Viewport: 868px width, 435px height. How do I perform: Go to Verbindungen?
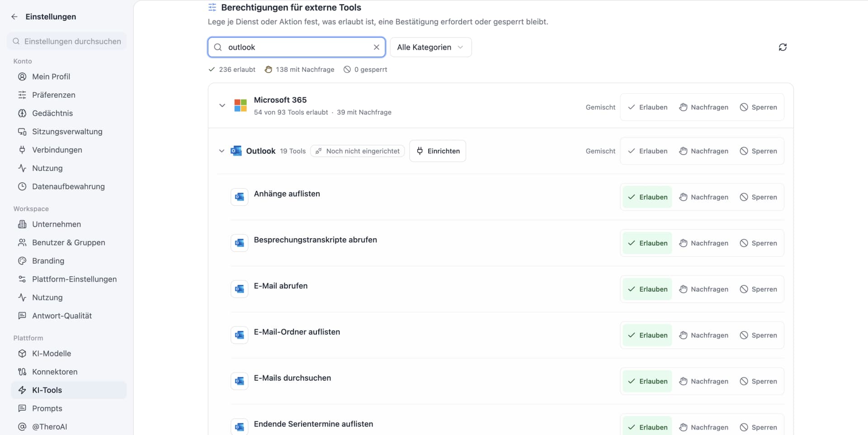[x=69, y=150]
